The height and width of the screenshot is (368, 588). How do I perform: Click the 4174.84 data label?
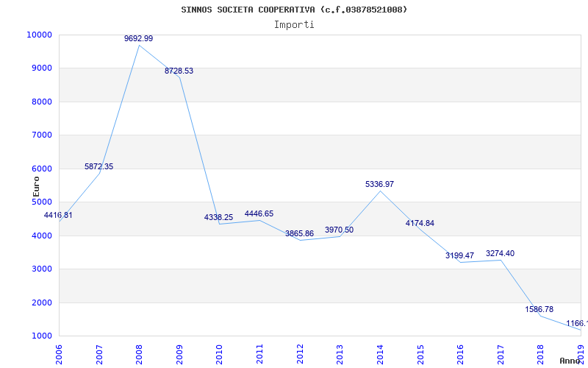(420, 223)
